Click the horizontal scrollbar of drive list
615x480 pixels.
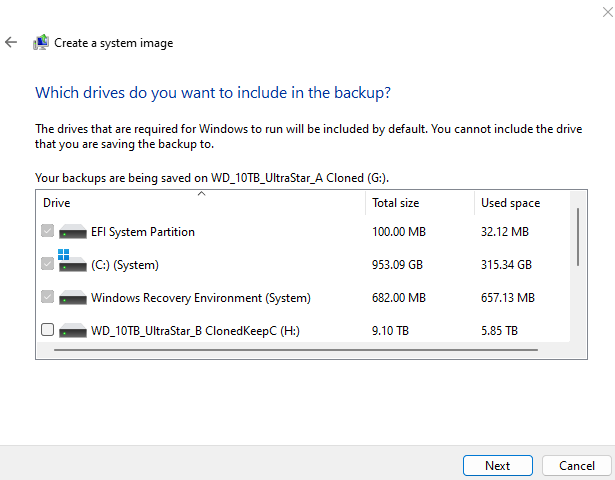pos(296,350)
